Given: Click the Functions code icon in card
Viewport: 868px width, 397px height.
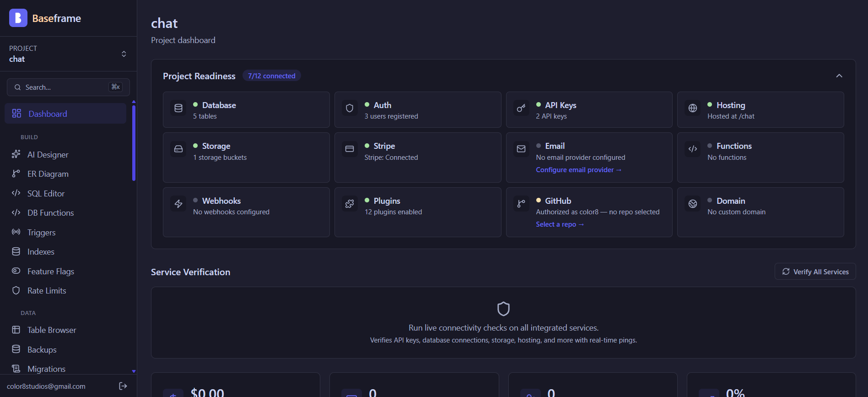Looking at the screenshot, I should coord(693,149).
